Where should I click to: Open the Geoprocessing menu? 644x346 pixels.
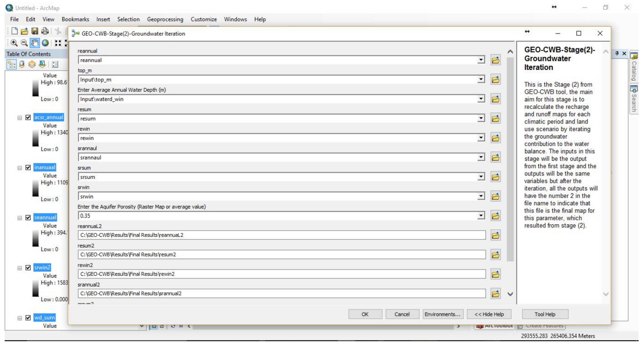(165, 19)
